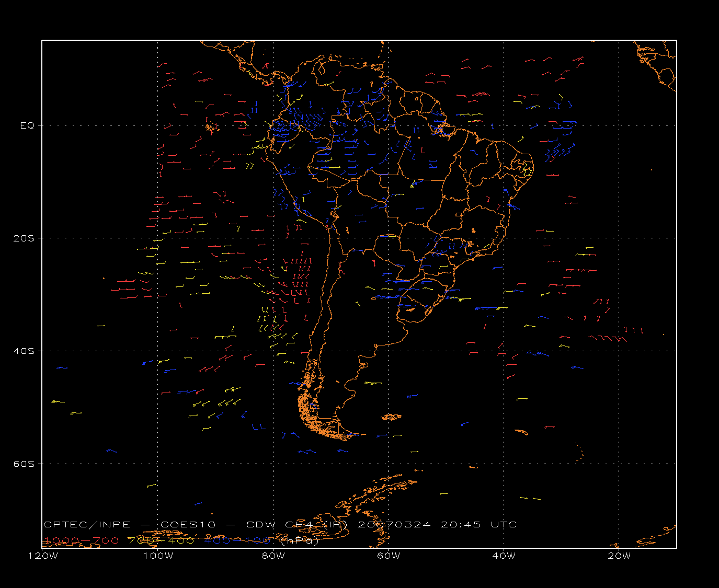Click the 120W longitude axis label
The image size is (719, 588).
[43, 556]
